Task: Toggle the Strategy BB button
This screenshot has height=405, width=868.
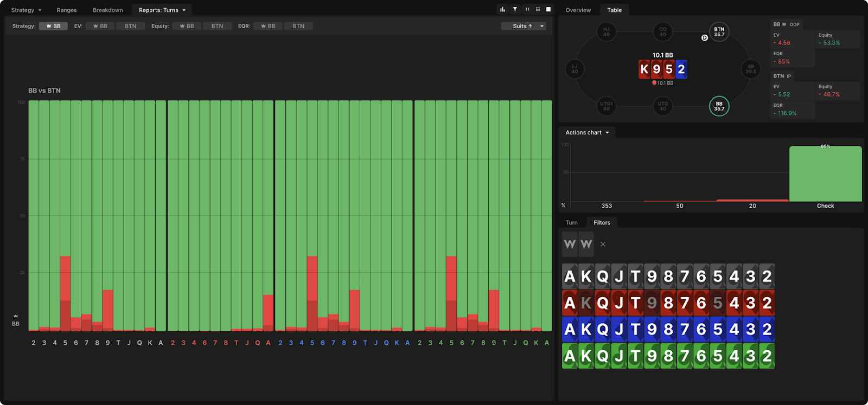Action: click(53, 26)
